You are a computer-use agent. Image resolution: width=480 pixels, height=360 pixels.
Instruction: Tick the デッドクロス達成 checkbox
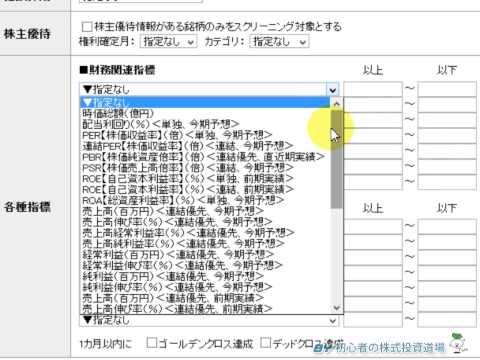click(266, 342)
